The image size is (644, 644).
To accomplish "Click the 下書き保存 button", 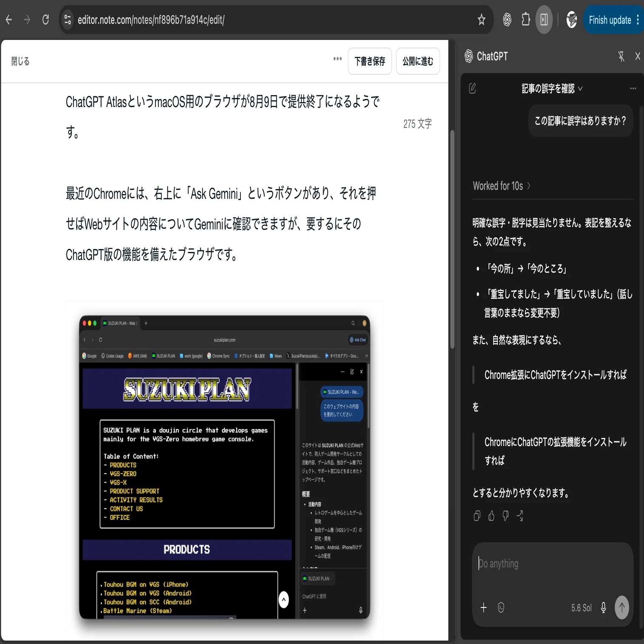I will point(370,61).
